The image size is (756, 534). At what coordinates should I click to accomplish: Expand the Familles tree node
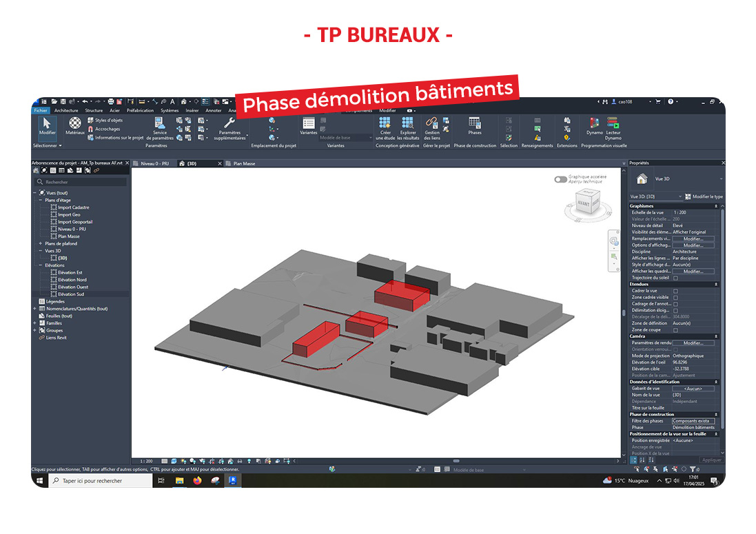pos(34,323)
